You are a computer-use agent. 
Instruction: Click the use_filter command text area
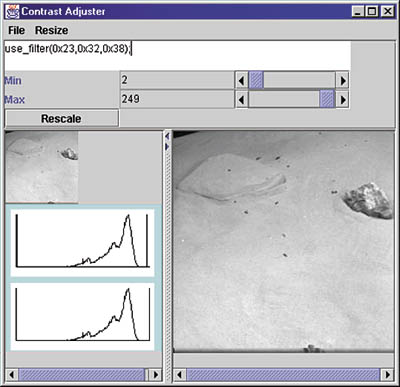178,55
